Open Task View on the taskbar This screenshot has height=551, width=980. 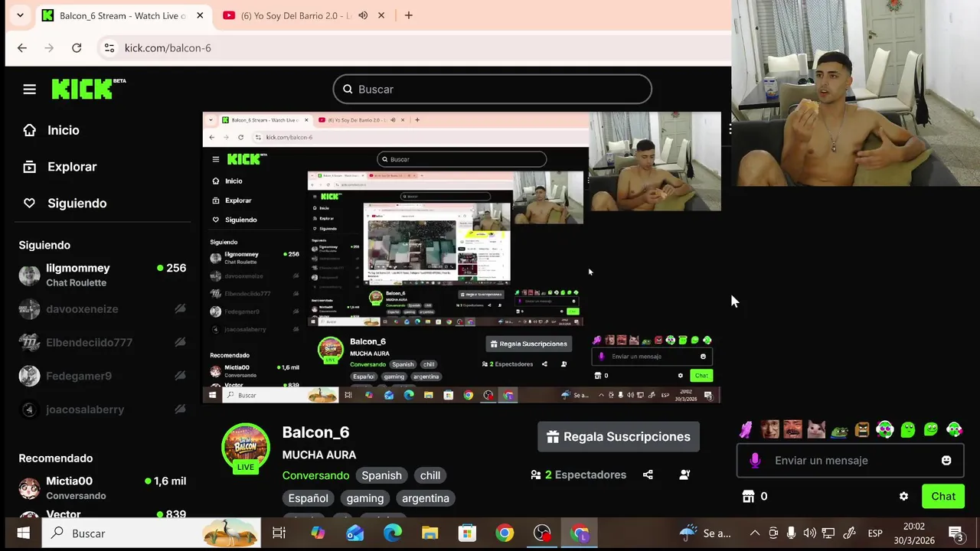pos(279,533)
